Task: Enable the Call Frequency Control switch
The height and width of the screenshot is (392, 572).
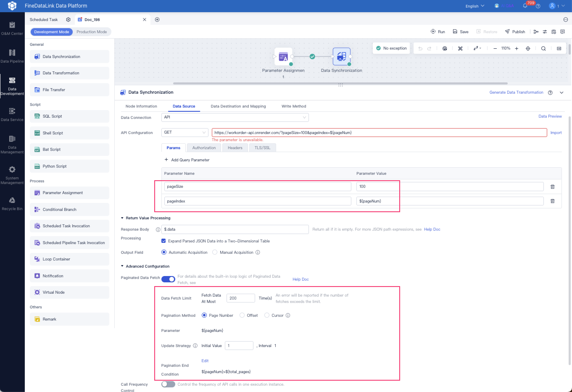Action: [x=168, y=384]
